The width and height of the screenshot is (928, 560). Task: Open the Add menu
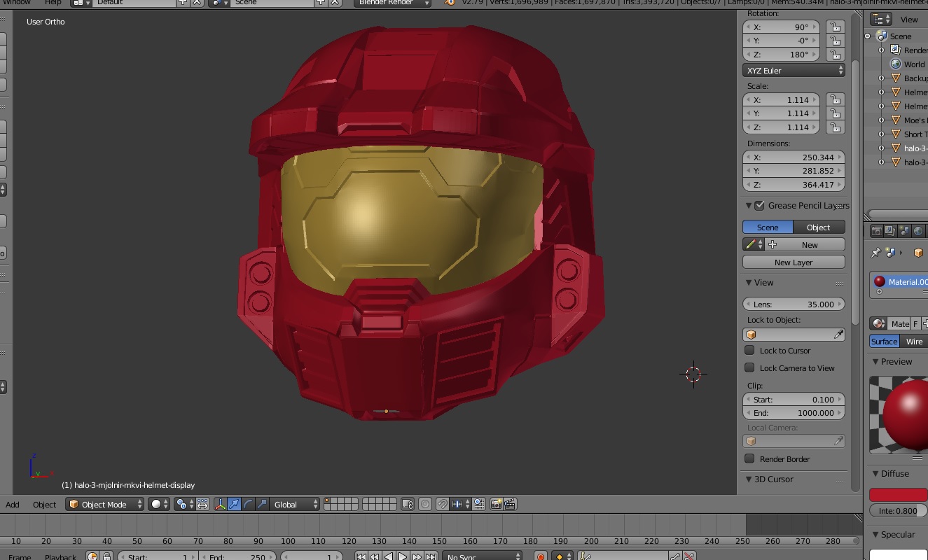coord(13,504)
